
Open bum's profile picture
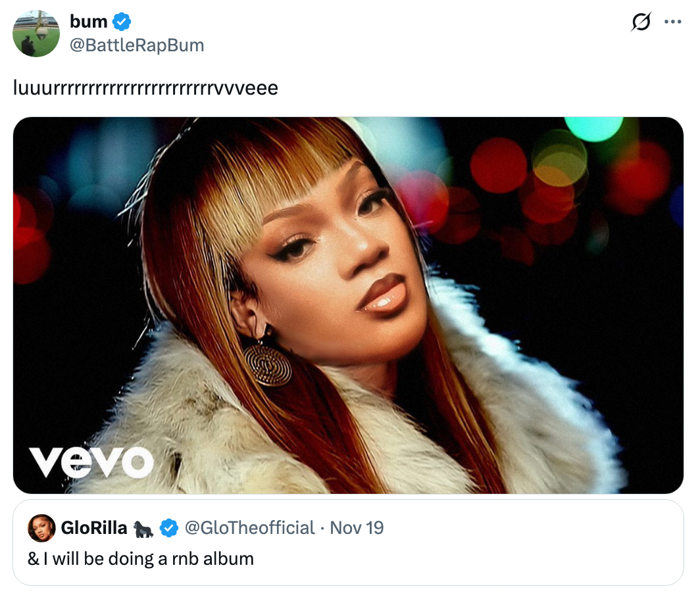[x=36, y=33]
